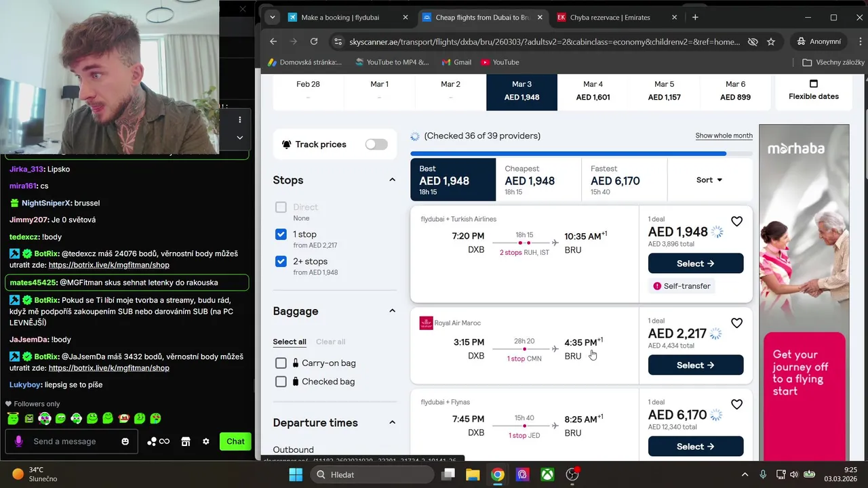Select the flydubai + Turkish Airlines AED 1,948 deal
This screenshot has height=488, width=868.
click(696, 263)
